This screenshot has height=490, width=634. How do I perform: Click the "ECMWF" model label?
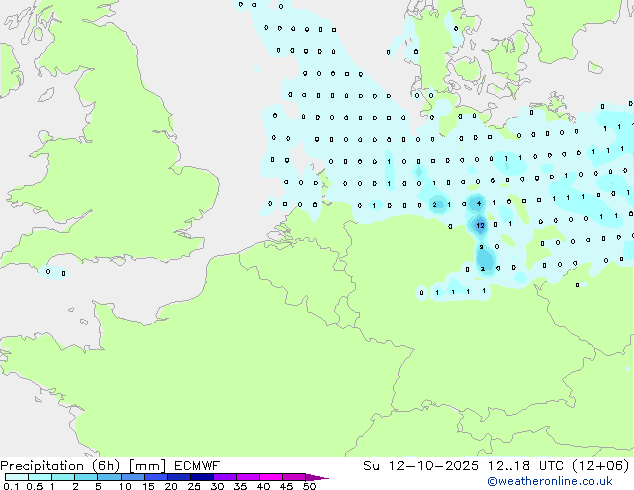(197, 466)
